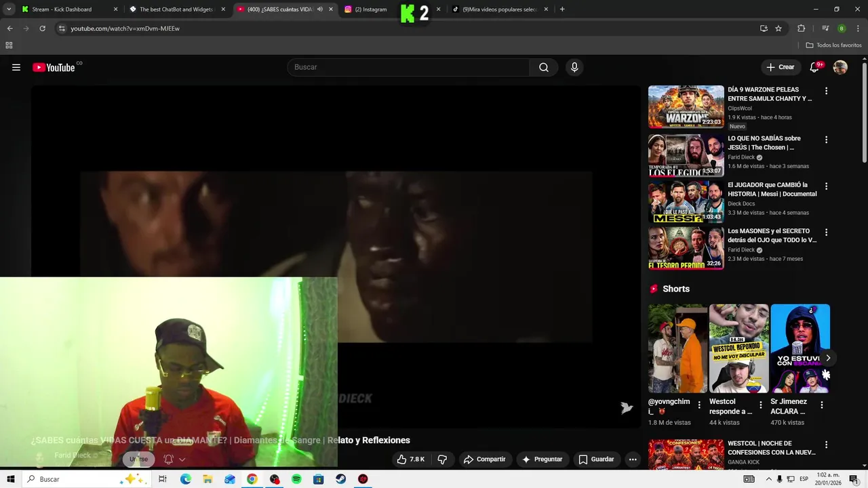
Task: Click the page vertical scrollbar
Action: [864, 112]
